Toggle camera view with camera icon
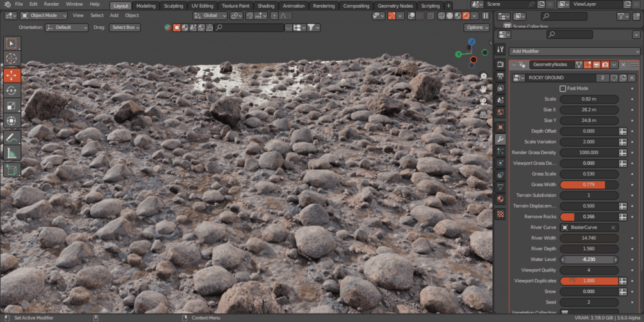 (483, 101)
